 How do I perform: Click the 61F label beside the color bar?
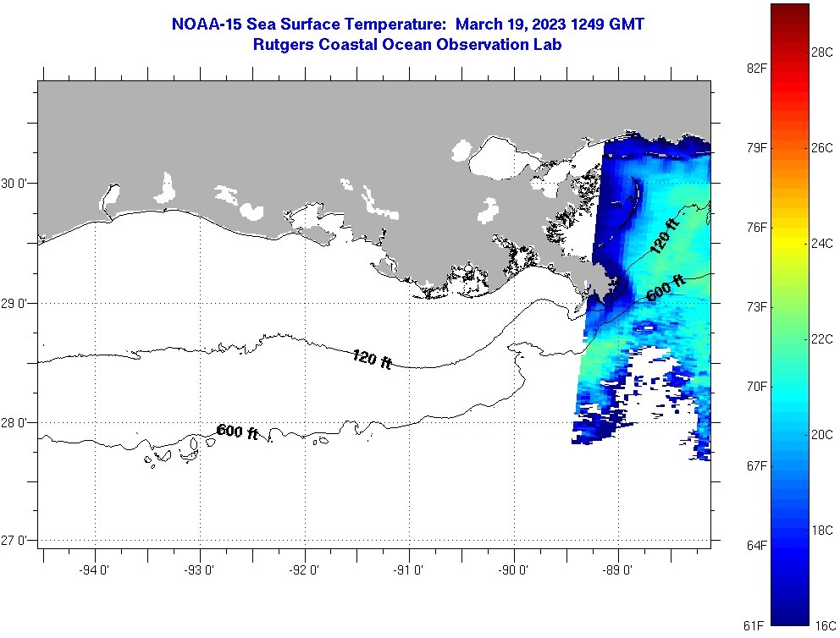(x=754, y=625)
